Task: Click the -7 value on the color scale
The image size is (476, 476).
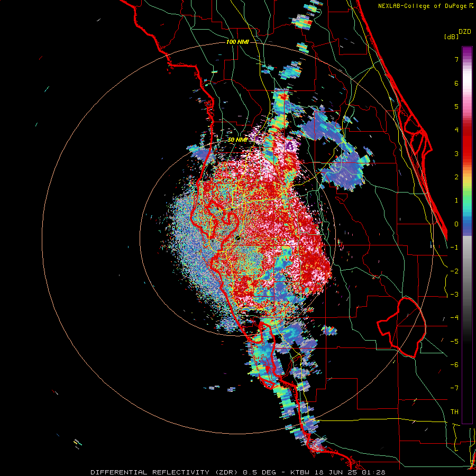Action: [454, 388]
